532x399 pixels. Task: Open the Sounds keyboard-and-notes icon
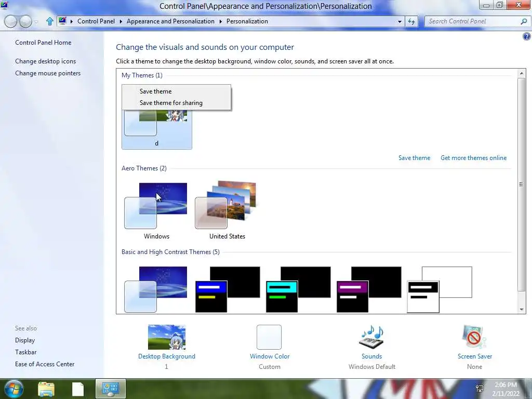371,337
